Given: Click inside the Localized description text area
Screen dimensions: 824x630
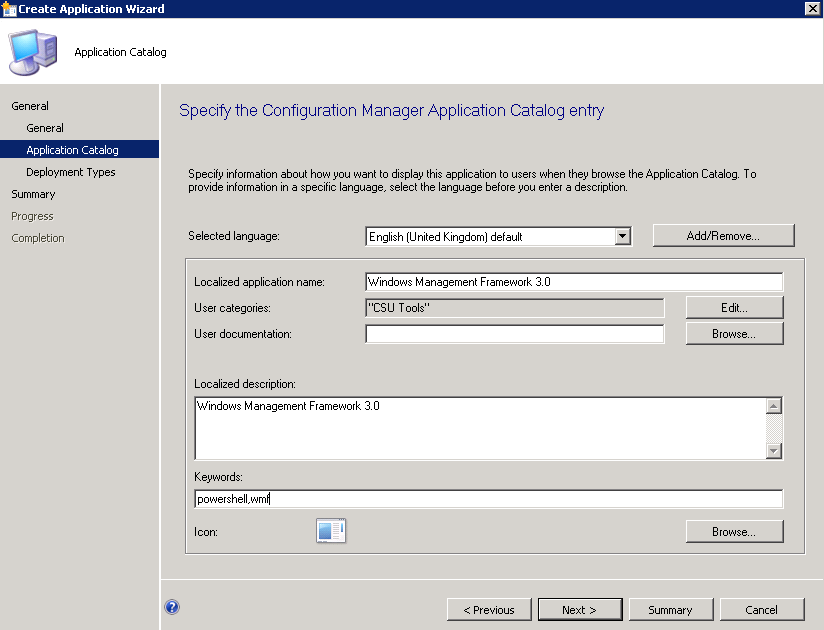Looking at the screenshot, I should point(480,428).
